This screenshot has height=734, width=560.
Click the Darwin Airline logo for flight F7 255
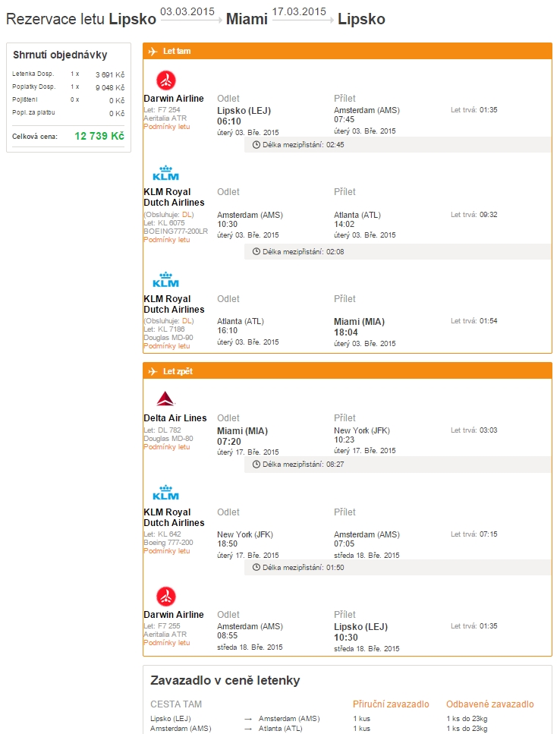tap(165, 597)
